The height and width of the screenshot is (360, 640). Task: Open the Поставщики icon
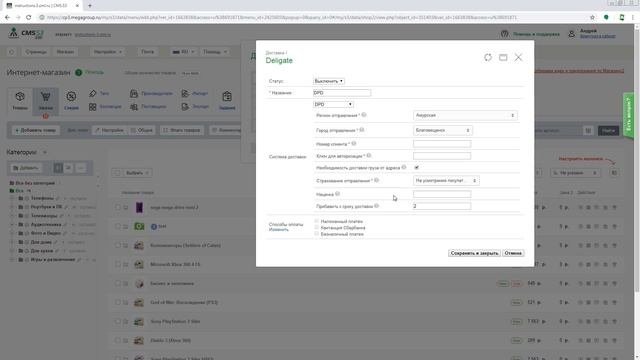point(134,107)
